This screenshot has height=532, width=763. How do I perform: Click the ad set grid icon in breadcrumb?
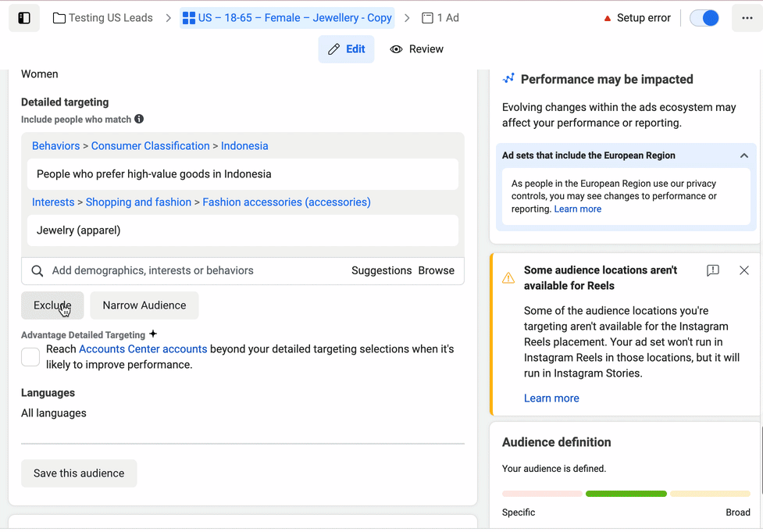(x=188, y=18)
